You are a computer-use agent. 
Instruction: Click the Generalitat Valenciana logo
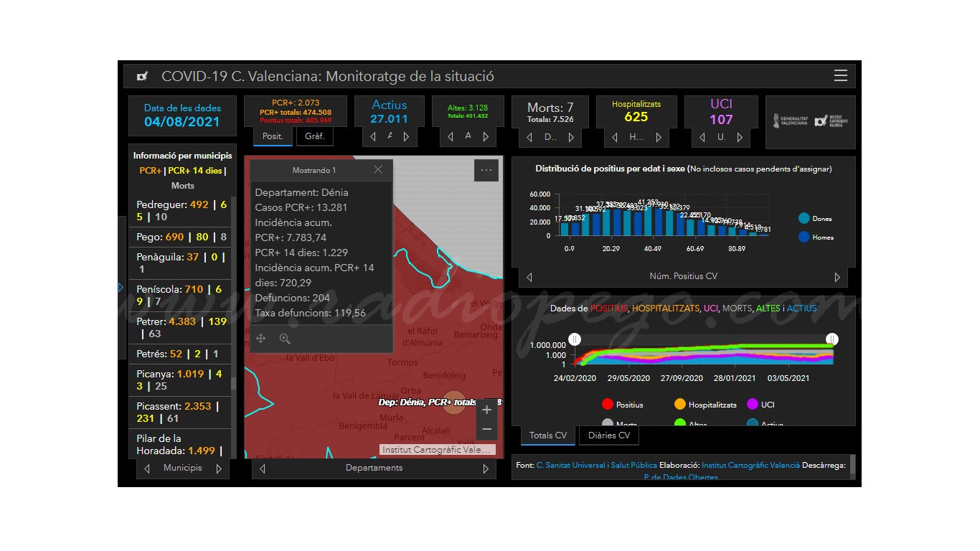click(x=790, y=121)
